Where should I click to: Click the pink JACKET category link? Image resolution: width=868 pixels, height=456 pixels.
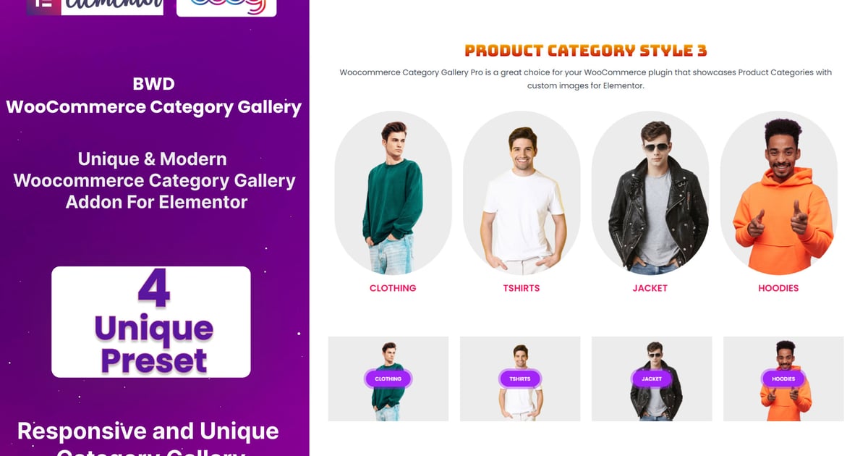650,288
